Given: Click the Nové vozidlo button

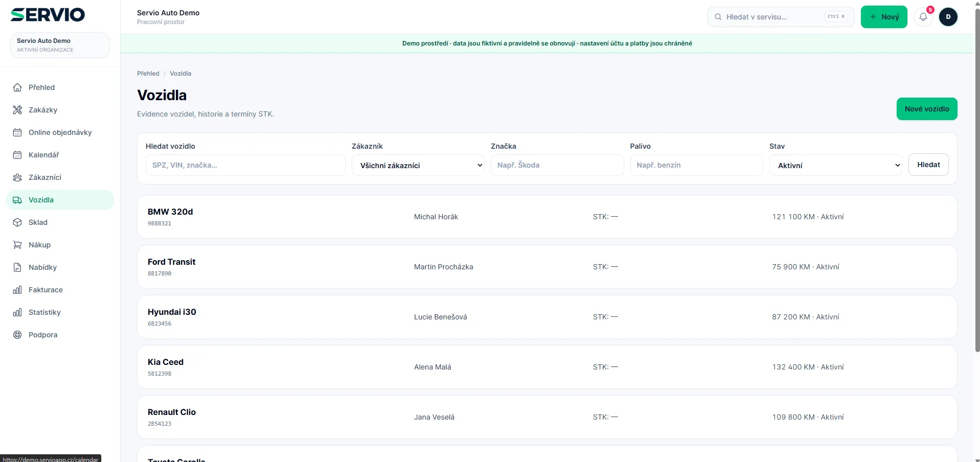Looking at the screenshot, I should click(x=926, y=109).
